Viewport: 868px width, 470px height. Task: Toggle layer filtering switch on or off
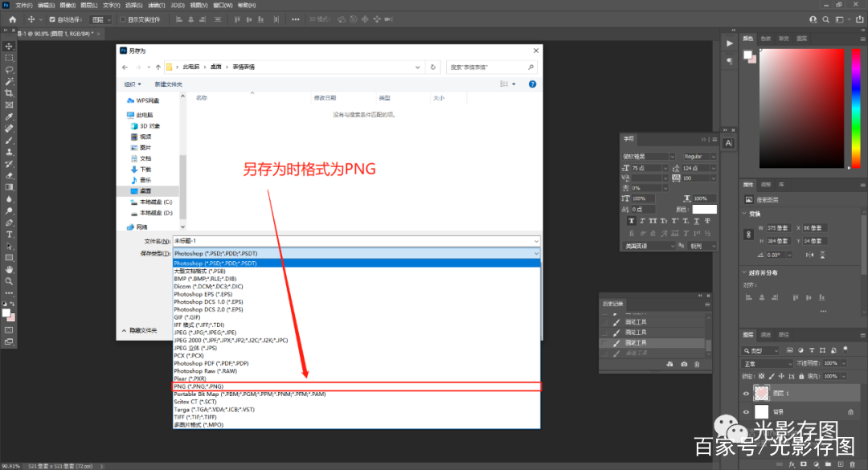click(845, 349)
